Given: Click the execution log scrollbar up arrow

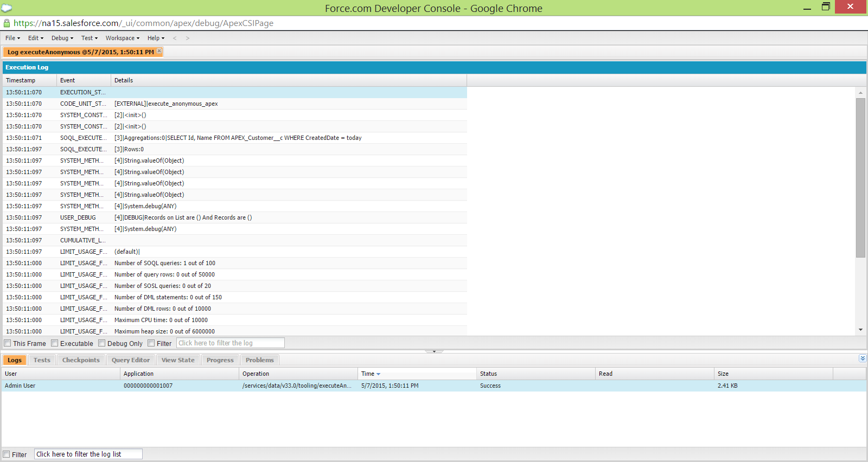Looking at the screenshot, I should [860, 93].
